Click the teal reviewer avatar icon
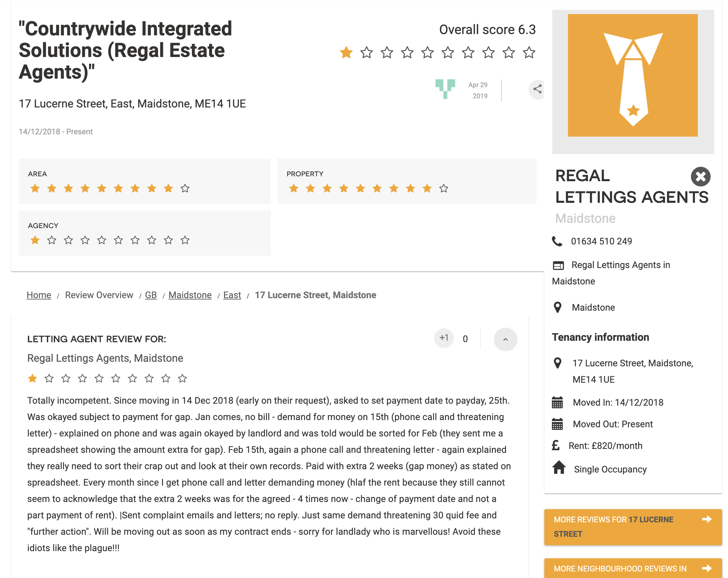Screen dimensions: 728x578 click(x=445, y=89)
